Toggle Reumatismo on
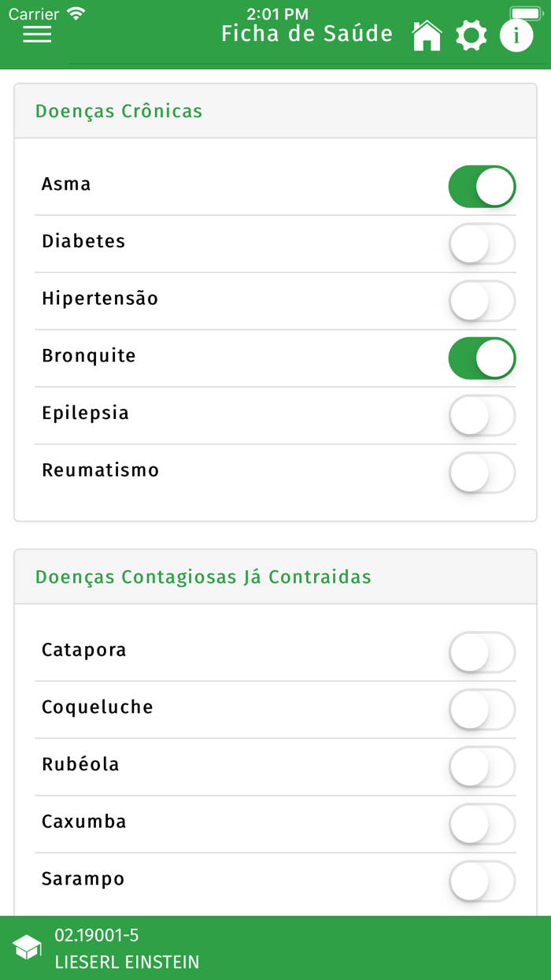 coord(482,473)
